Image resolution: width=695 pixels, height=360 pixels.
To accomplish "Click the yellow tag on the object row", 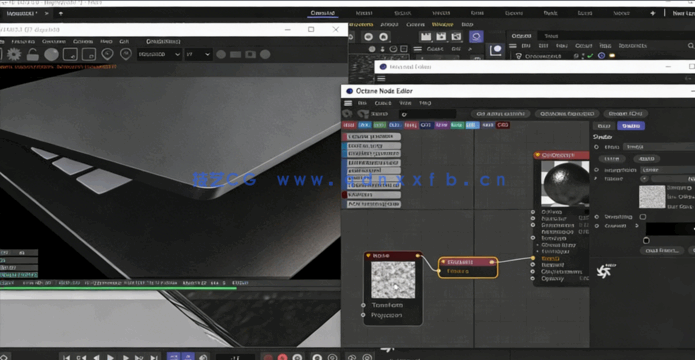I will (612, 56).
